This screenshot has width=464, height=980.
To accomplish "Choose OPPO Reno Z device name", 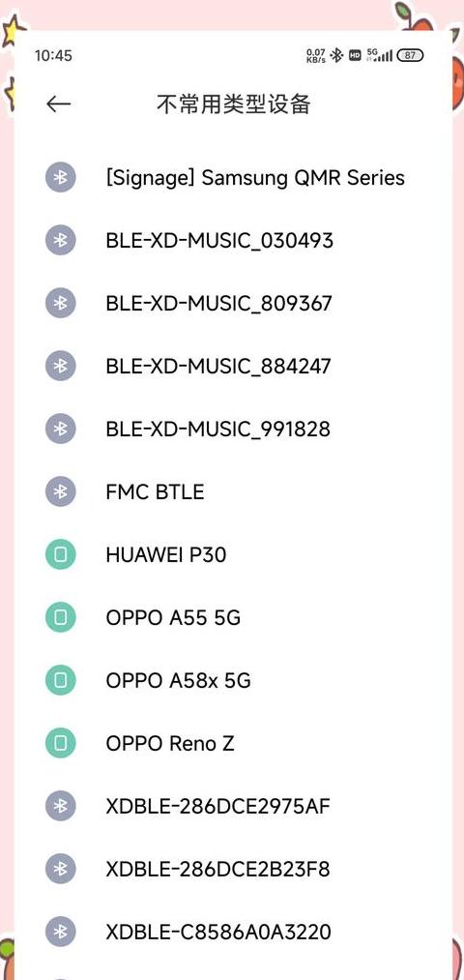I will 170,743.
